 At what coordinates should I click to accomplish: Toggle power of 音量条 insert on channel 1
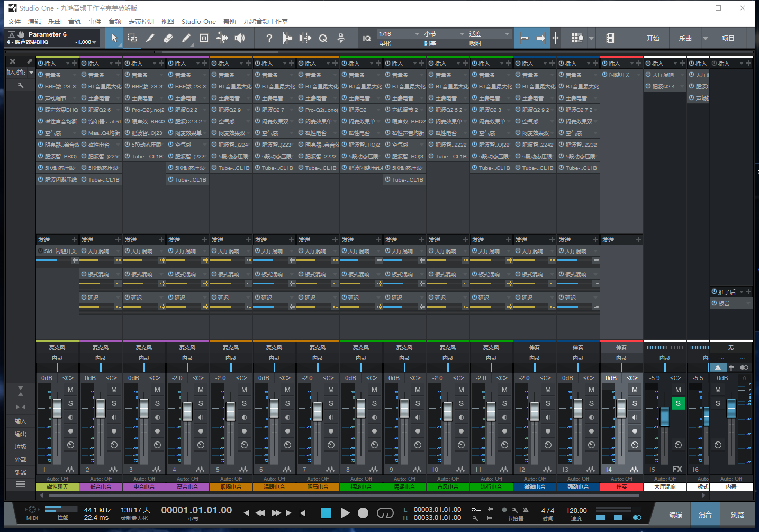click(41, 75)
